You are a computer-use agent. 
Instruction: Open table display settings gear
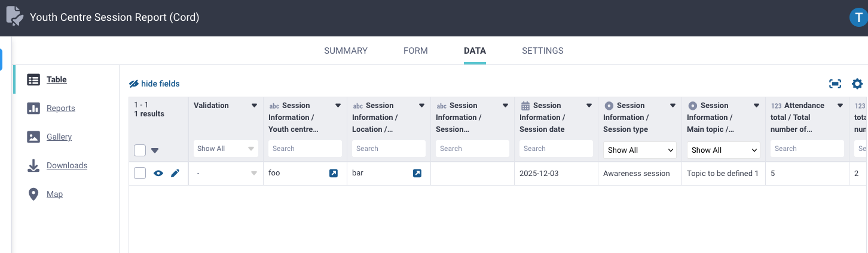[857, 84]
